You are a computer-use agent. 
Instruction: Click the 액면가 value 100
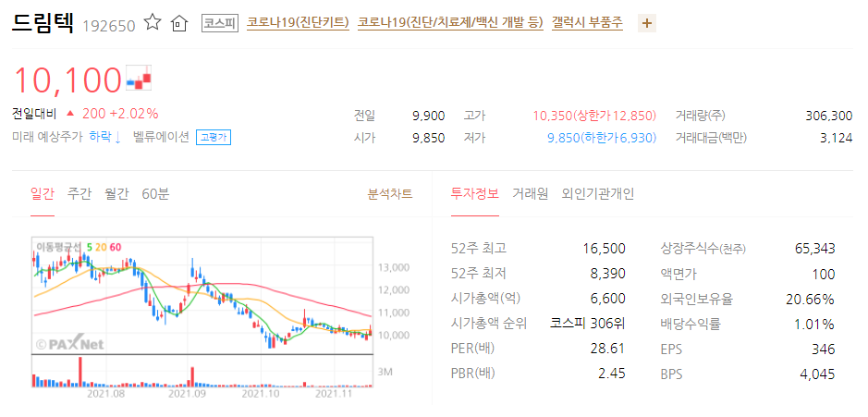825,274
